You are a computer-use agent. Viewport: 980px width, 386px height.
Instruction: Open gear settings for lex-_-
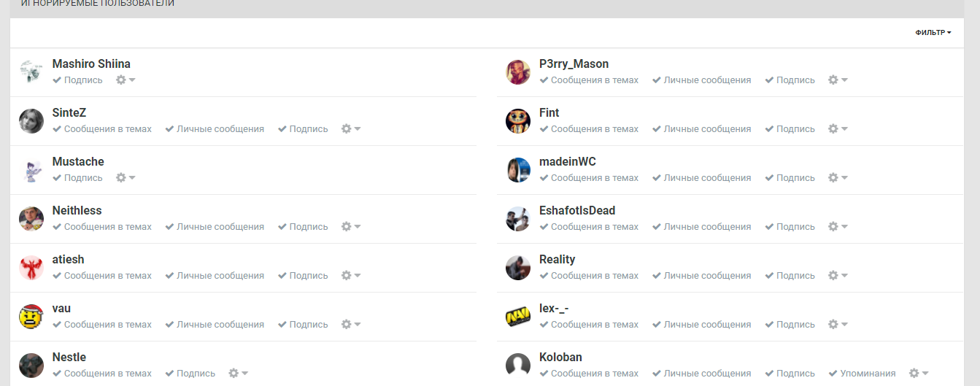tap(838, 325)
